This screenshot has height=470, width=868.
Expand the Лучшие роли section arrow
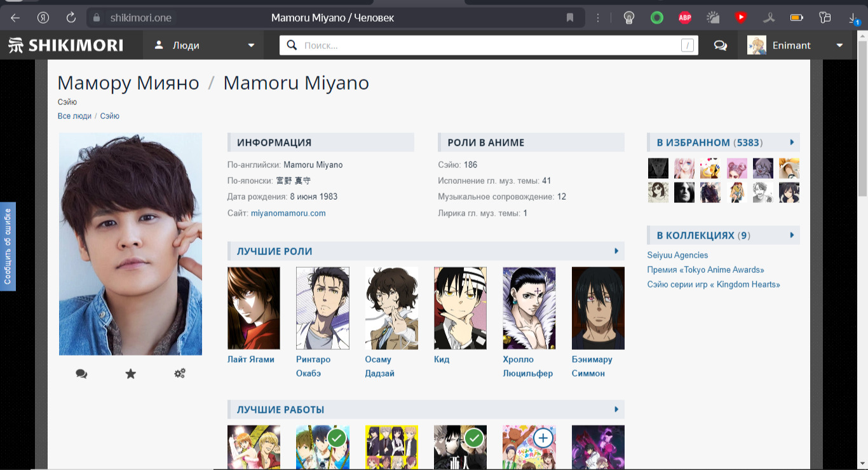coord(616,251)
